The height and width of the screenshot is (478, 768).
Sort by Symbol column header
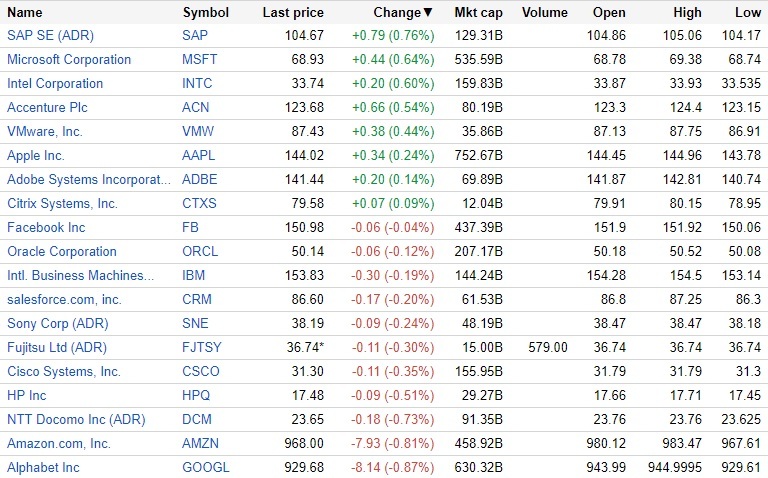pos(206,13)
